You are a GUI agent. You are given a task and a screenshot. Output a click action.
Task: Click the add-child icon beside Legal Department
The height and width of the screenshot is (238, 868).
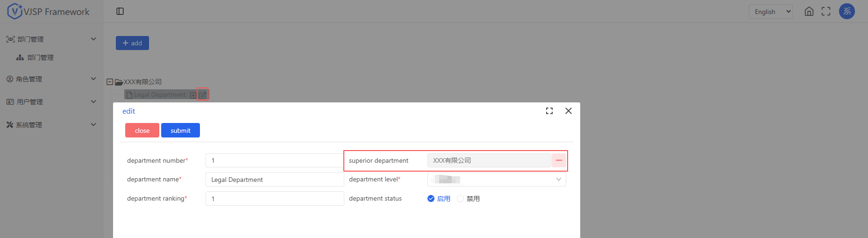tap(193, 95)
